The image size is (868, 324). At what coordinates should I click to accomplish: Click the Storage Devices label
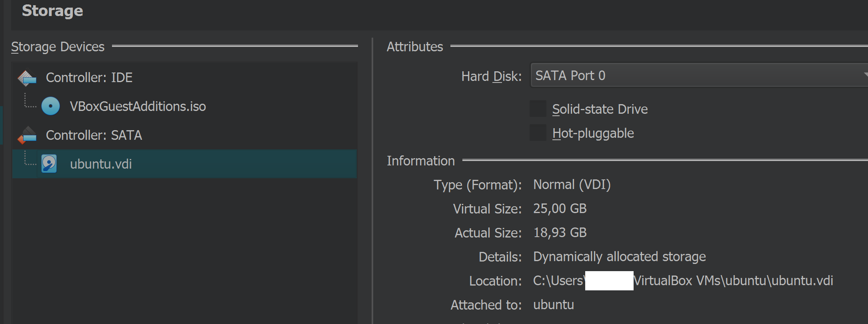pyautogui.click(x=58, y=47)
